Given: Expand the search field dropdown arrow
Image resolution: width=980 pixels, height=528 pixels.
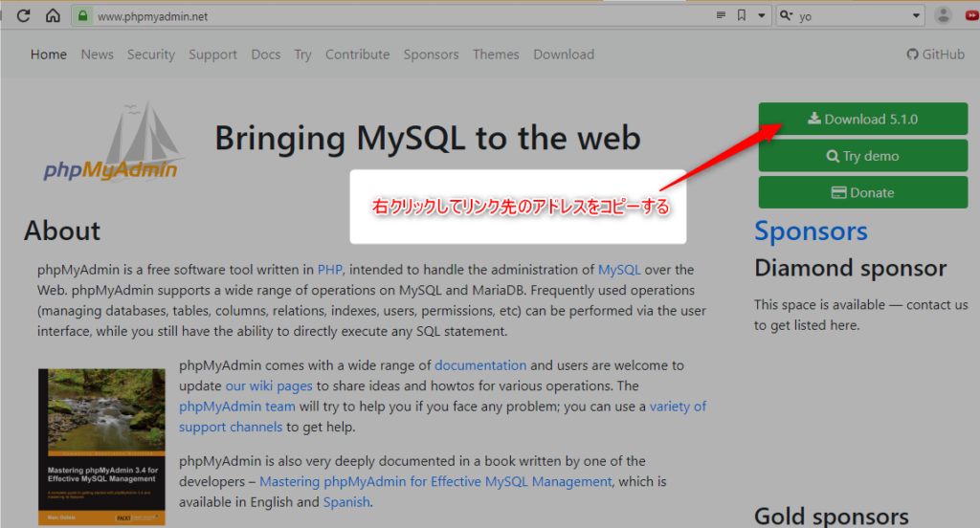Looking at the screenshot, I should pyautogui.click(x=917, y=15).
